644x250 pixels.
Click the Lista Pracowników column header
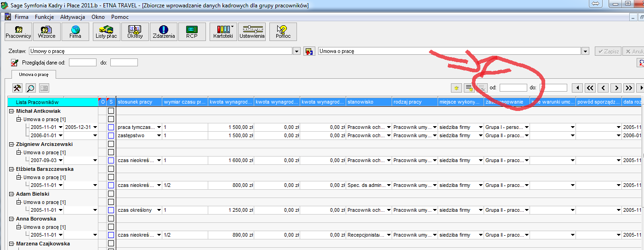[53, 102]
